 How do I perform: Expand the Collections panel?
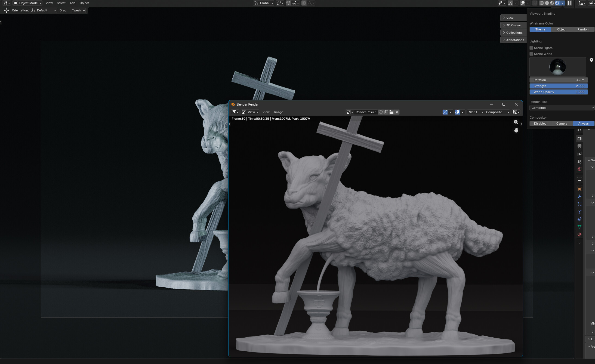513,33
